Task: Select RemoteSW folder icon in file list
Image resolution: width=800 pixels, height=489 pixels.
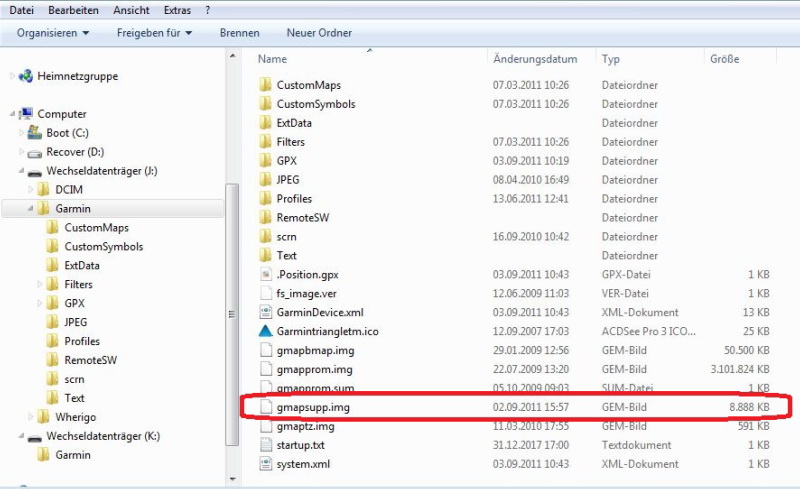Action: click(x=265, y=217)
